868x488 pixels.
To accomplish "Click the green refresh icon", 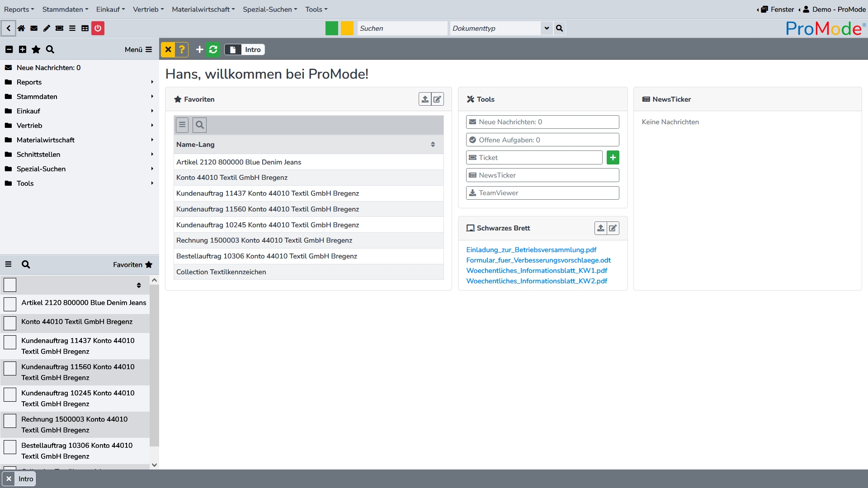I will tap(213, 50).
